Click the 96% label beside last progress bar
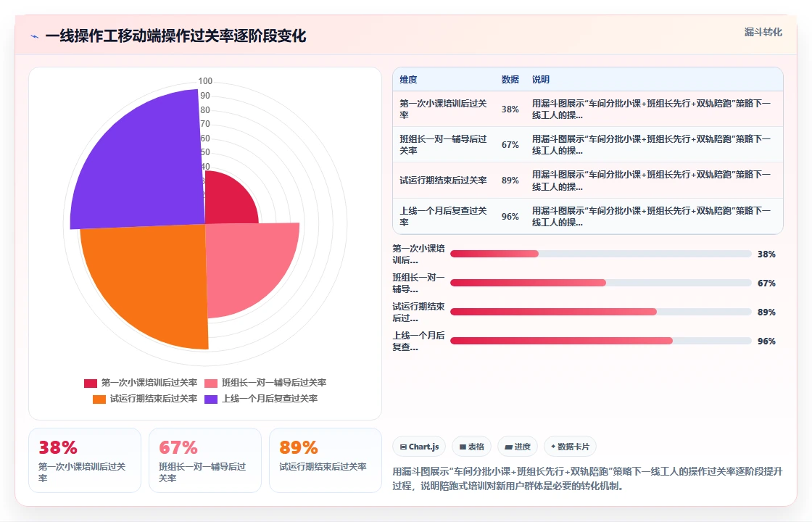The width and height of the screenshot is (812, 522). pos(766,341)
